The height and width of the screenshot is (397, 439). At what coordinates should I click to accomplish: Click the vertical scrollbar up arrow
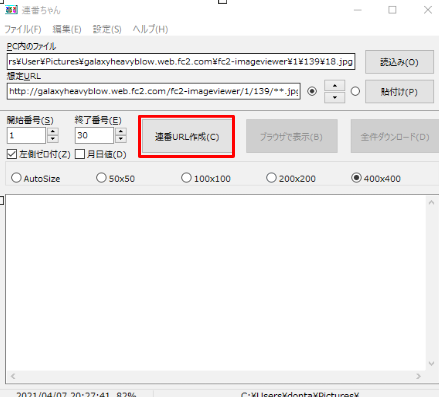(431, 202)
